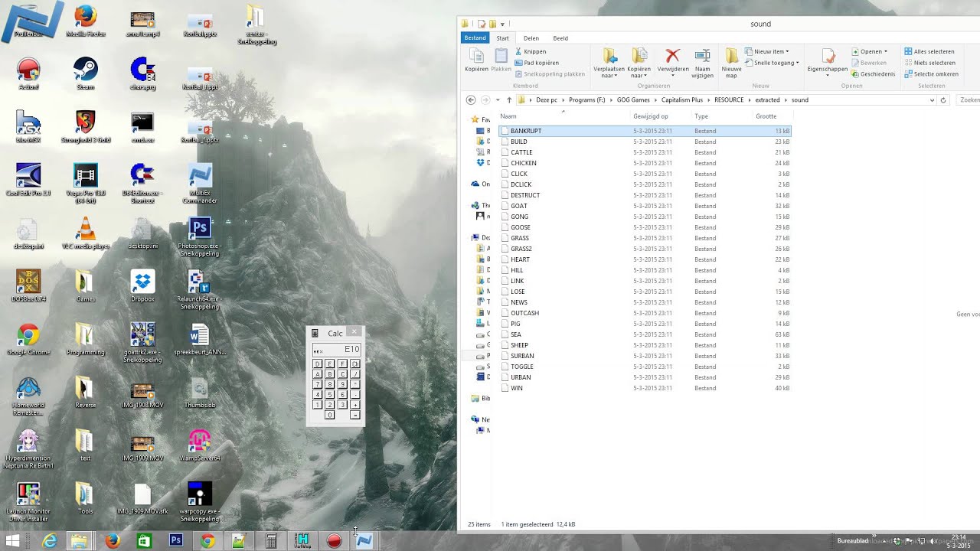Open the Steam desktop shortcut
The image size is (980, 551).
(85, 74)
